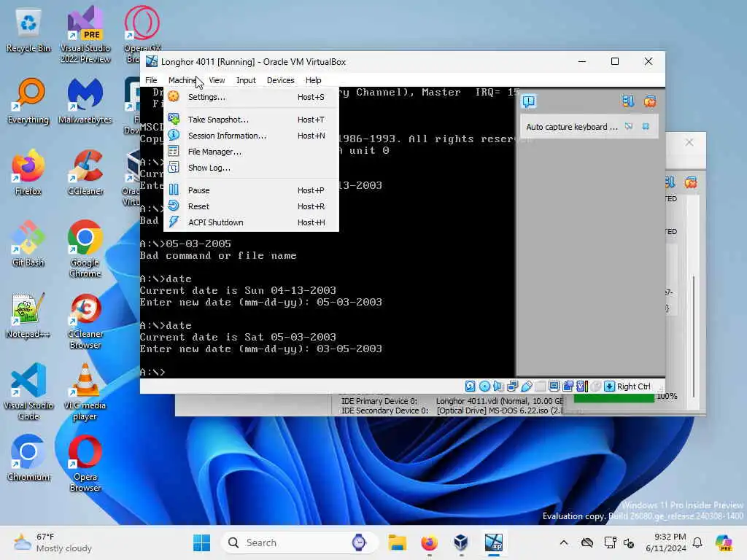
Task: Select the Firefox desktop shortcut
Action: 28,174
